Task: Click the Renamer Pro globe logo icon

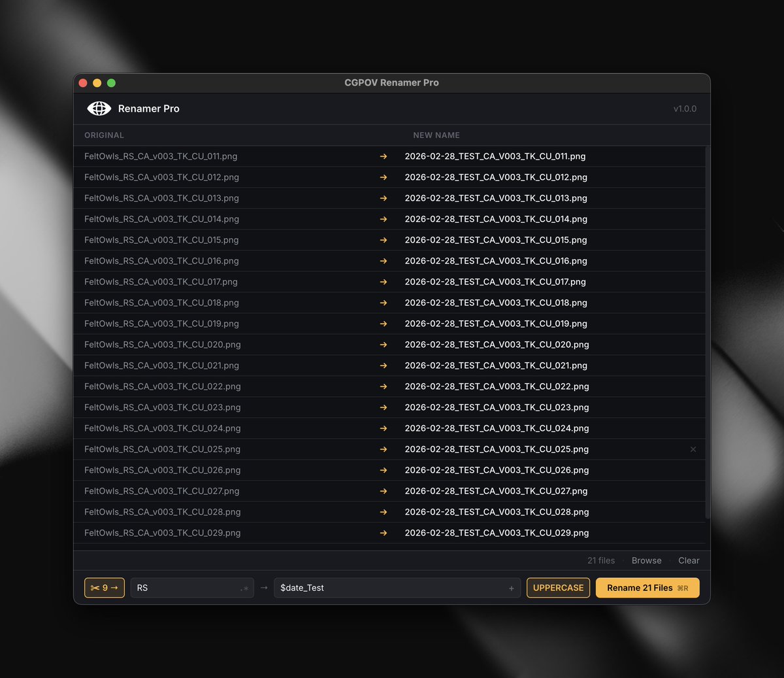Action: [x=99, y=109]
